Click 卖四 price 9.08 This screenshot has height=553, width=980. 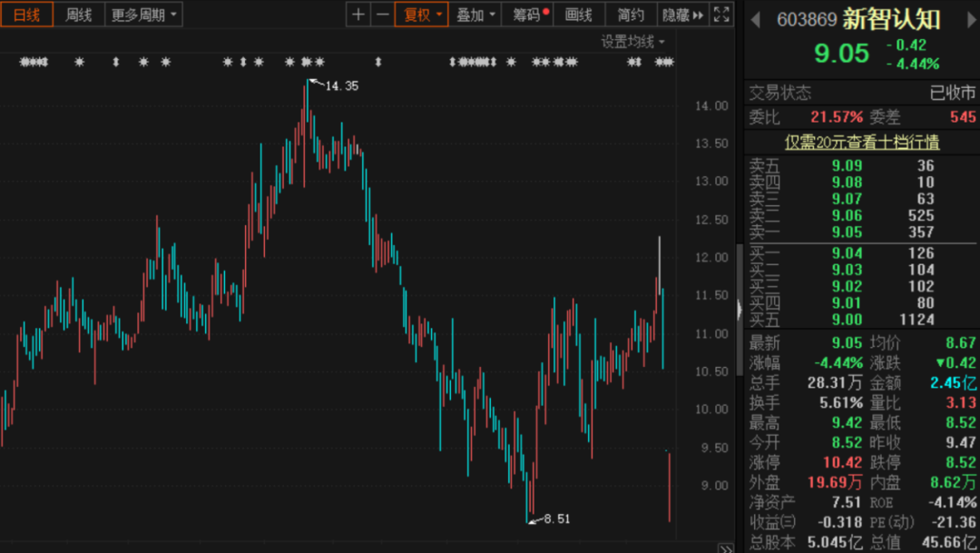tap(847, 182)
